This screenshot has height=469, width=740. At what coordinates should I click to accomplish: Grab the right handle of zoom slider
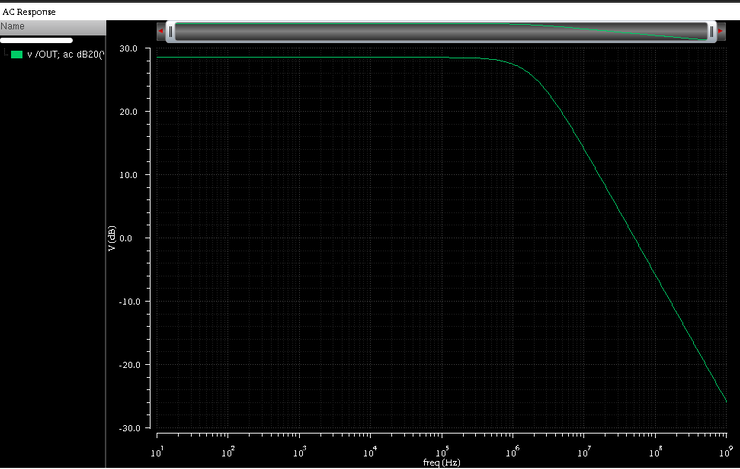711,32
